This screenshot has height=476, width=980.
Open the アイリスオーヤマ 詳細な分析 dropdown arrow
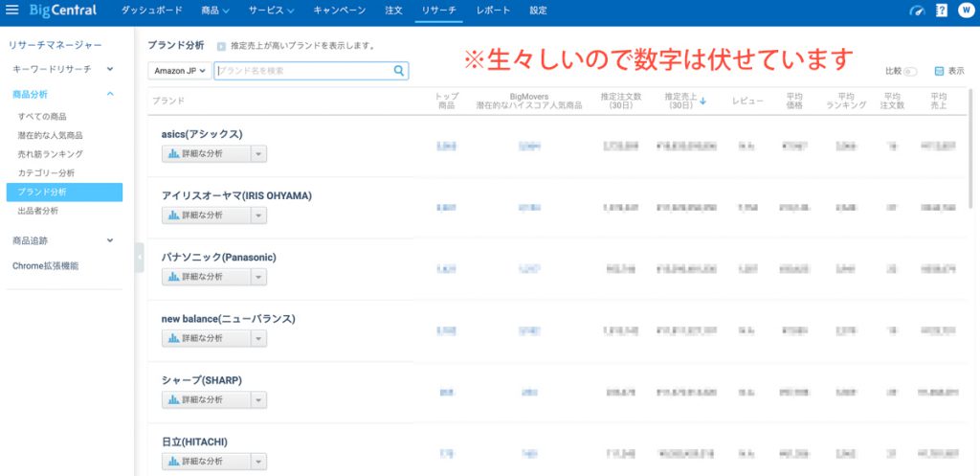pos(258,215)
